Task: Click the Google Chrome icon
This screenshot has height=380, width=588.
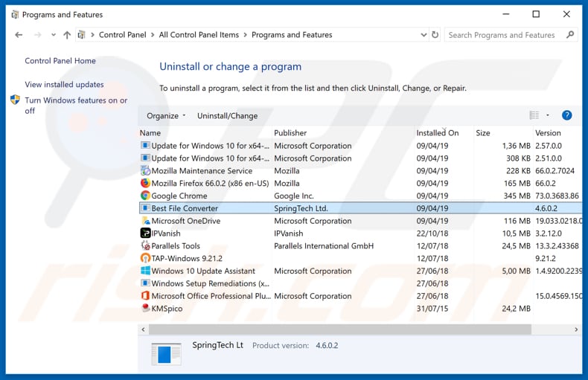Action: pos(145,196)
